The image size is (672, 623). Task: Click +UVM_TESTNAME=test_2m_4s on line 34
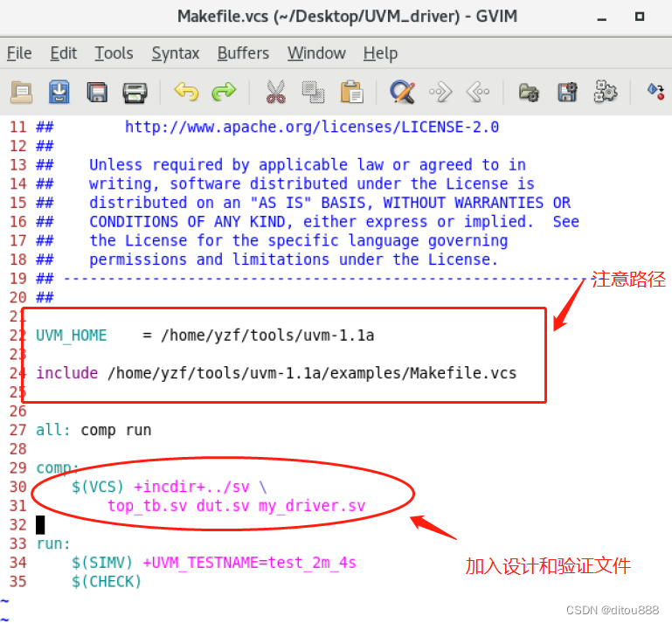click(249, 563)
